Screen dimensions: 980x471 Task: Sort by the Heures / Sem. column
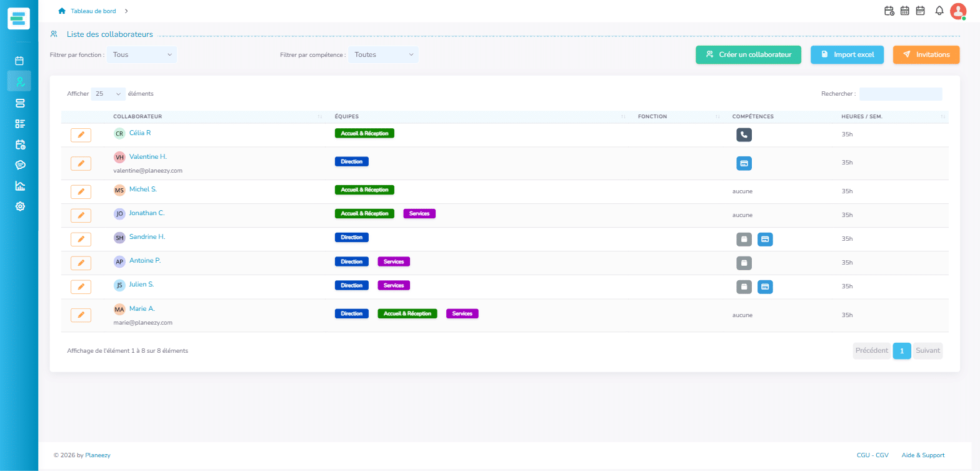coord(893,116)
